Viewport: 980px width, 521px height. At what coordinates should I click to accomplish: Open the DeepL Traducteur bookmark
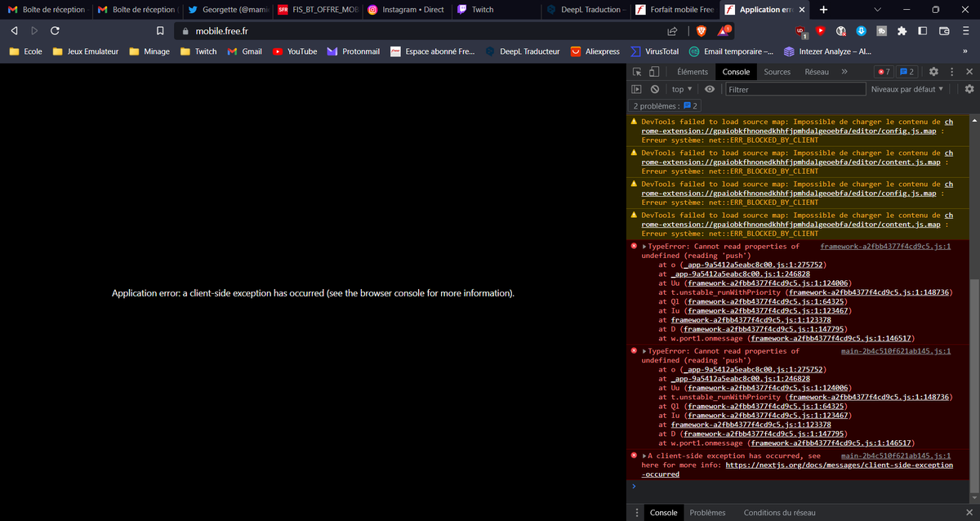click(x=522, y=51)
